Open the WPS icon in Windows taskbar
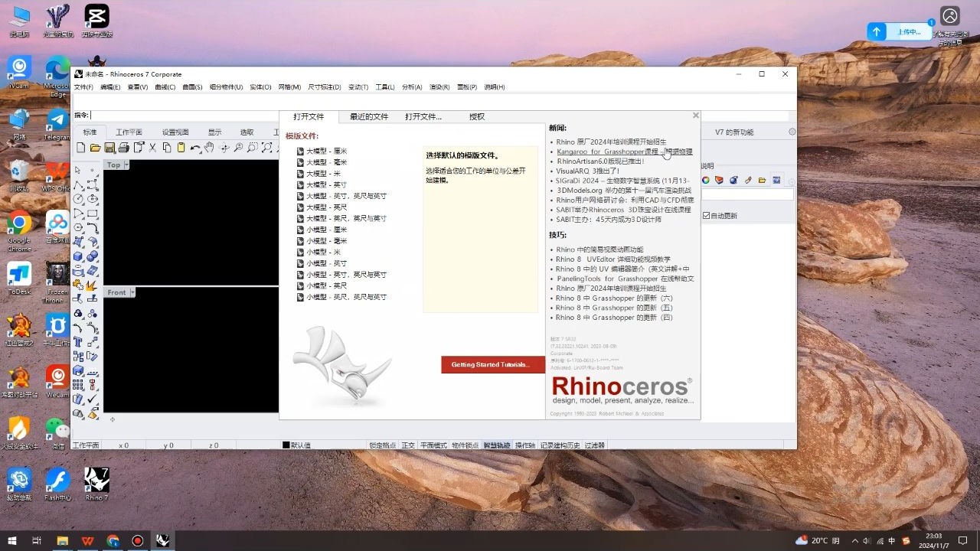980x551 pixels. [88, 540]
